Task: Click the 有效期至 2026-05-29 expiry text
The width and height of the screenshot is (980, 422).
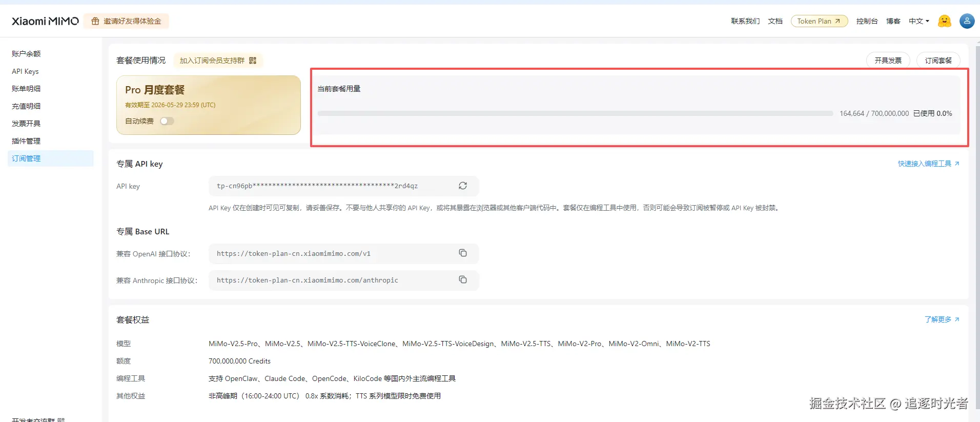Action: 170,105
